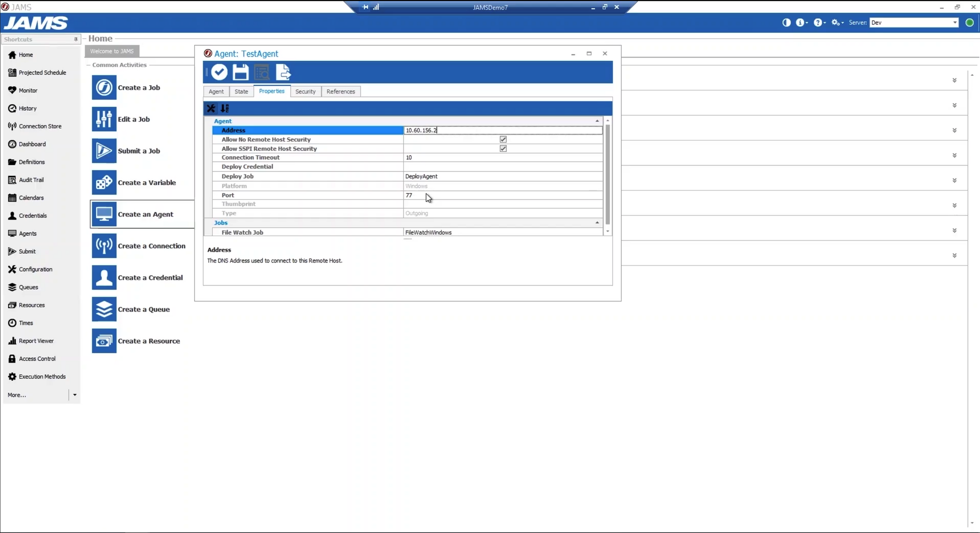
Task: Open the Create a Job icon
Action: pos(104,88)
